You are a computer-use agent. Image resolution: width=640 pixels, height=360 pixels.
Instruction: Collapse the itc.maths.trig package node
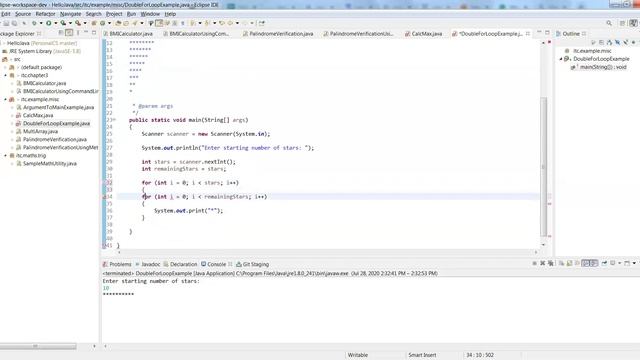6,156
